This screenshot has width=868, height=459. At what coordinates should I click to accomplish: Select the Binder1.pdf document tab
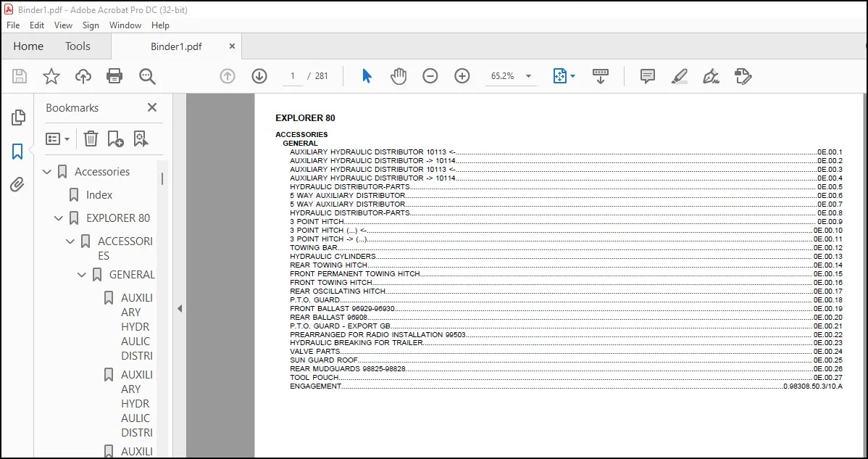tap(176, 46)
